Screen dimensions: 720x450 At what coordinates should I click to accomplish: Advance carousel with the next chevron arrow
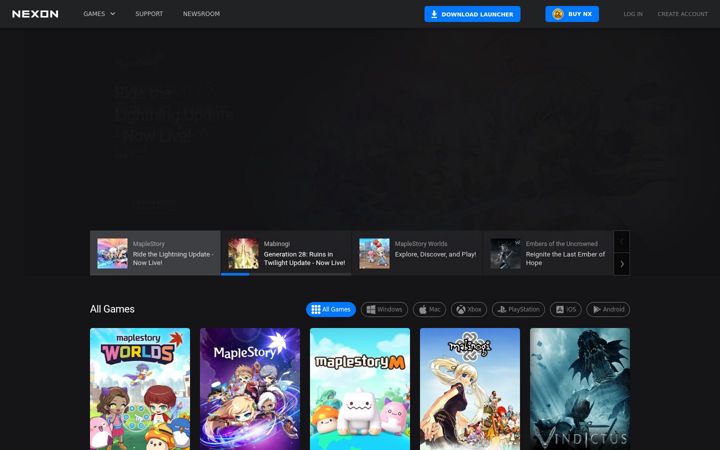click(622, 264)
